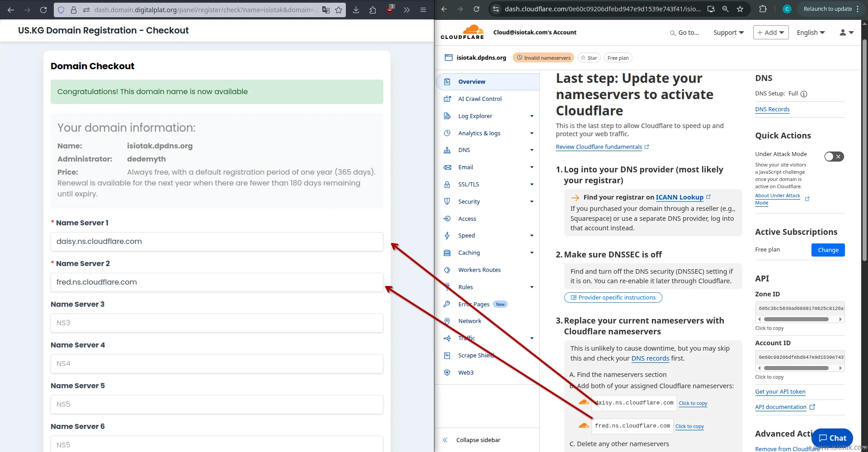Open Workers Routes in sidebar
This screenshot has width=868, height=452.
pos(479,270)
